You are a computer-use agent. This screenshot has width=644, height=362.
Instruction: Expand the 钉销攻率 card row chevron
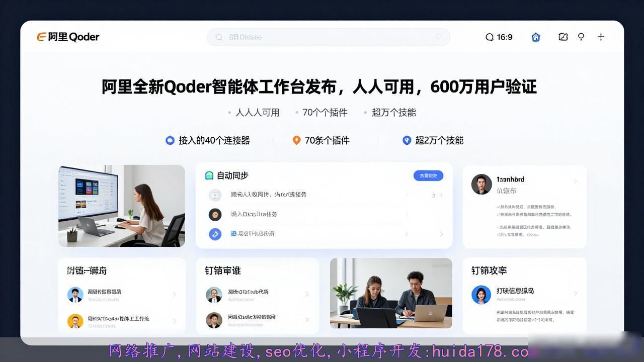tap(576, 293)
